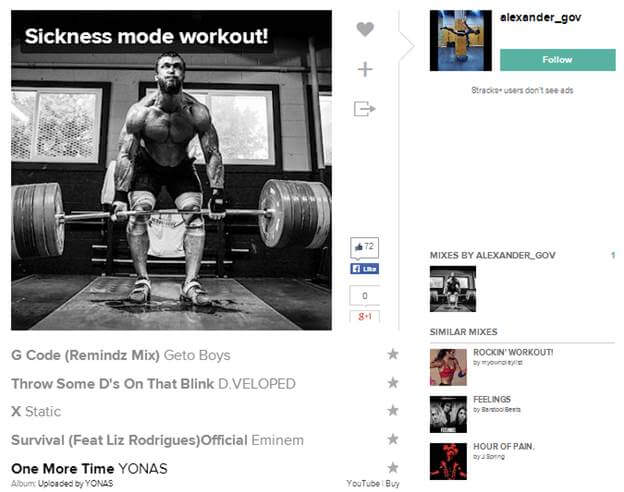Image resolution: width=624 pixels, height=492 pixels.
Task: Star the Survival track by Eminem
Action: coord(393,439)
